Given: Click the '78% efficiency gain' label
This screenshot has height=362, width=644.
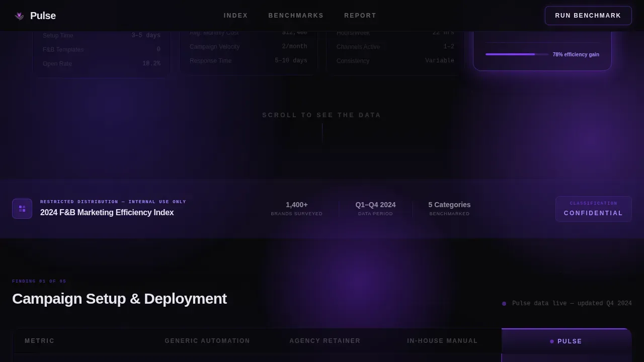Looking at the screenshot, I should 576,54.
